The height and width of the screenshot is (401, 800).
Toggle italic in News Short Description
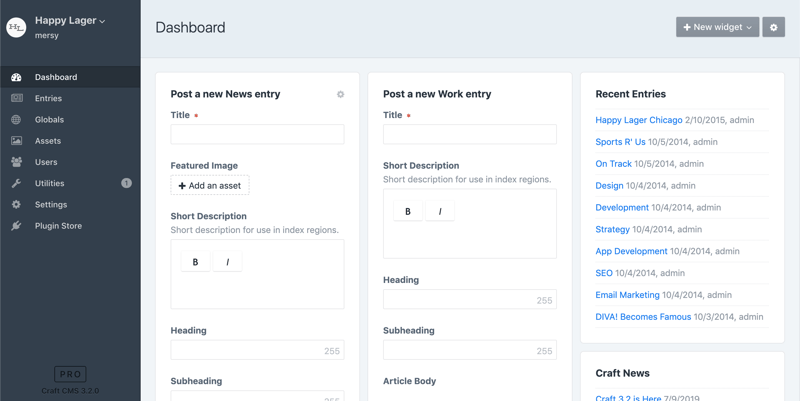(227, 262)
